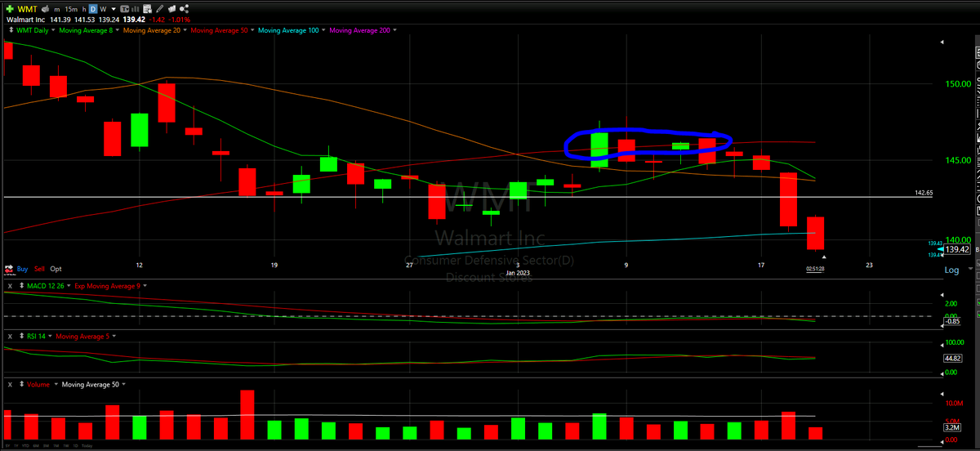
Task: Click the 3.2M volume value marker
Action: [951, 426]
